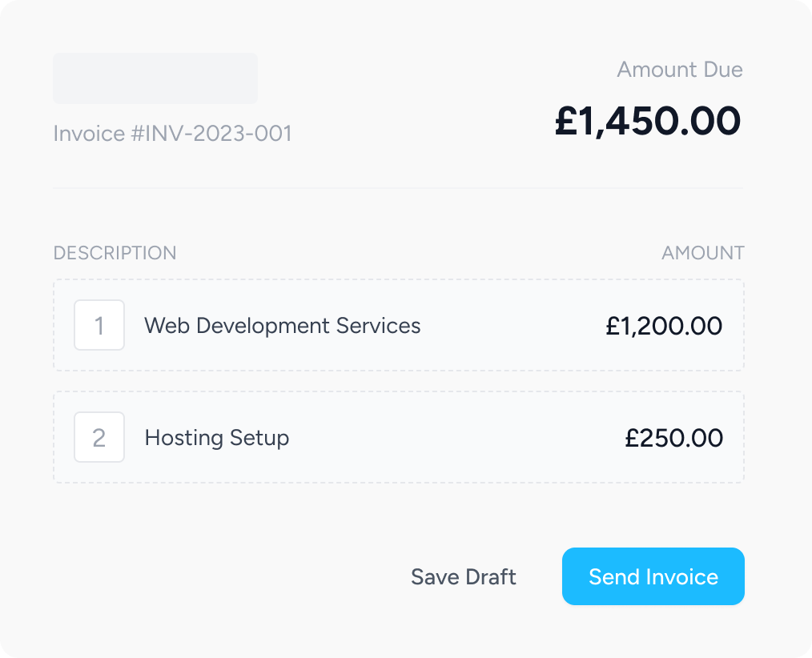Click the dashed border of line item 2
Image resolution: width=812 pixels, height=658 pixels.
(398, 391)
